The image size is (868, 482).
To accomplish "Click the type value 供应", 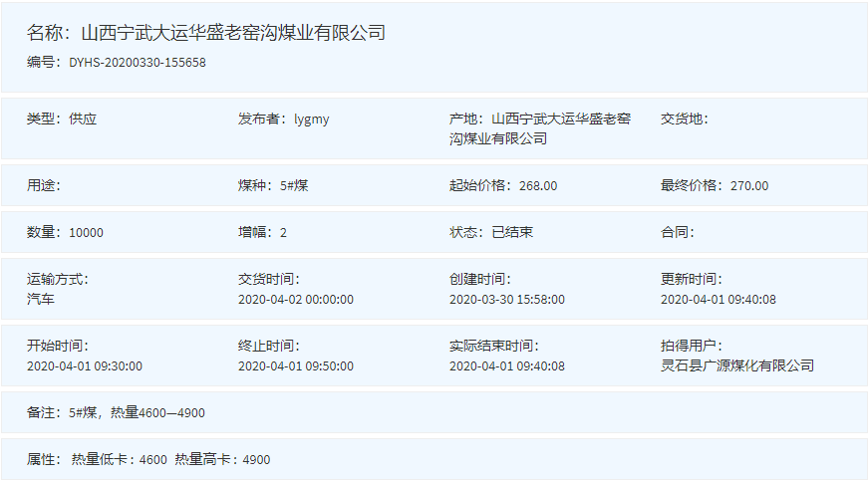I will 83,119.
